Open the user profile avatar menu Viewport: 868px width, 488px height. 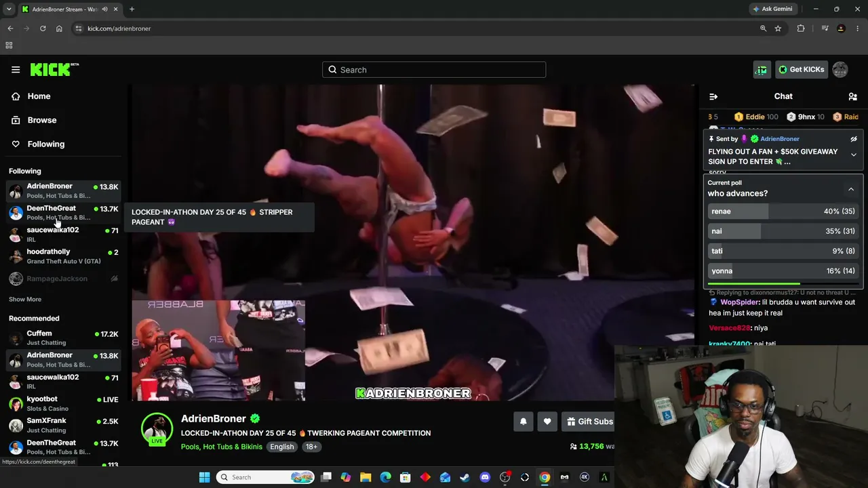[x=840, y=69]
